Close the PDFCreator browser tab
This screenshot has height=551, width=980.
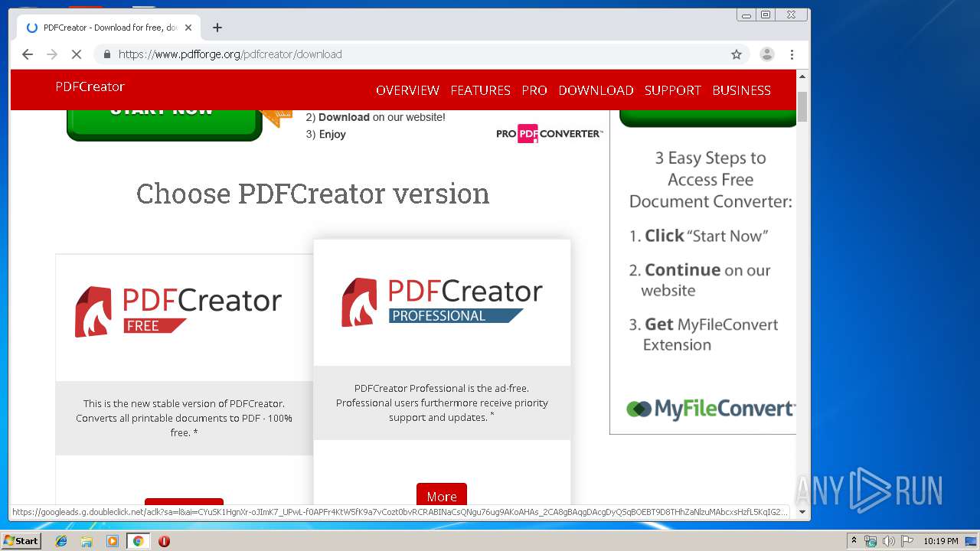pos(188,28)
